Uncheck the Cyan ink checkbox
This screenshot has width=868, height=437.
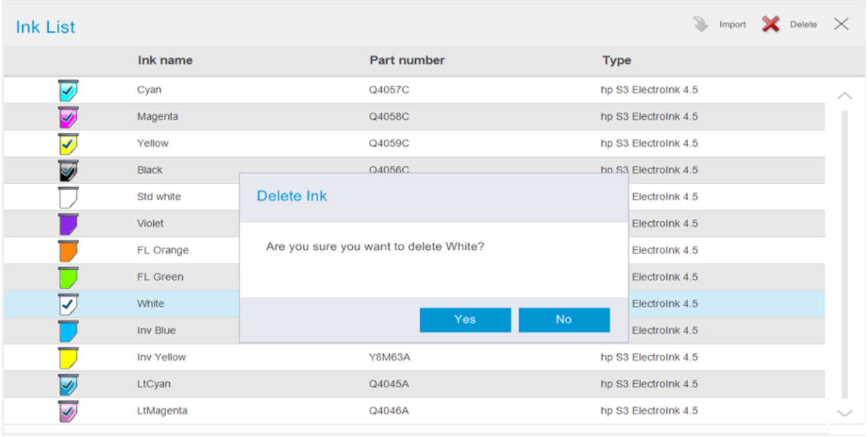[69, 91]
